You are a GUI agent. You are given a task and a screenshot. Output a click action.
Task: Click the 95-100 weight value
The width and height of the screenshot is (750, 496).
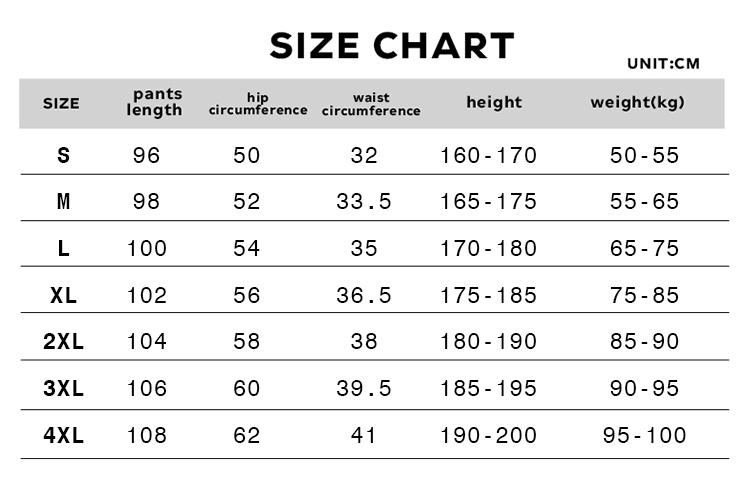pos(644,435)
